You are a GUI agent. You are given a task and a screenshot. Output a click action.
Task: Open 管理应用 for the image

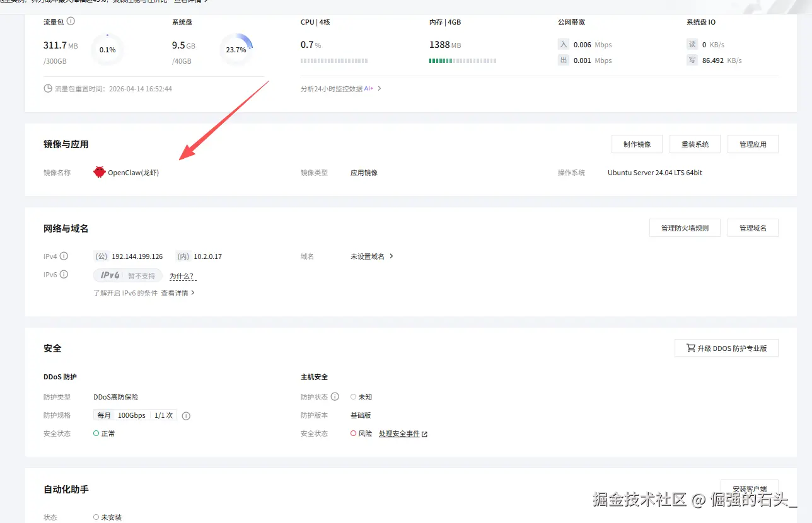click(x=753, y=144)
